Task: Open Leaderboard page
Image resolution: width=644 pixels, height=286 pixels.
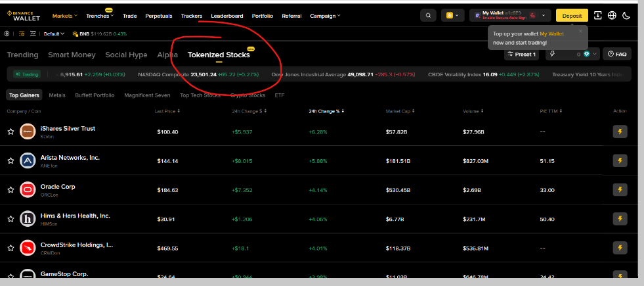Action: [x=227, y=16]
